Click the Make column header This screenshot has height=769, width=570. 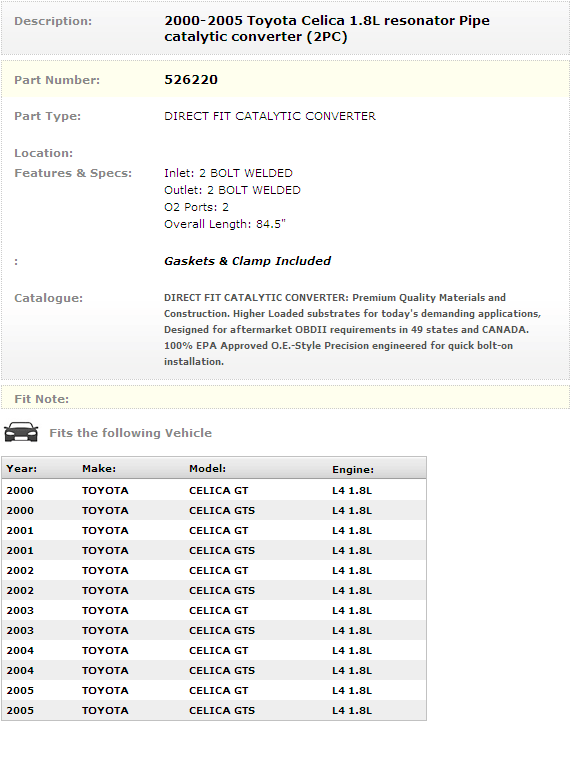click(99, 468)
